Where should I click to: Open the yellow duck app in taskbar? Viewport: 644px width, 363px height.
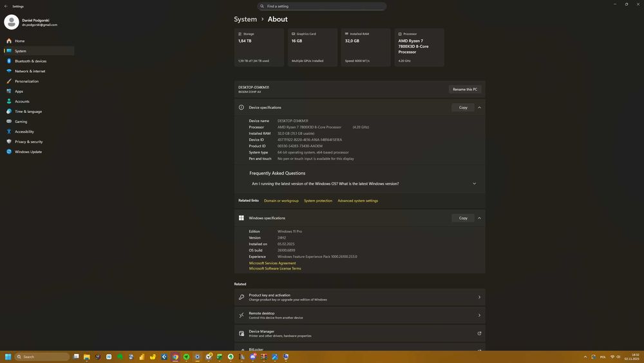click(x=153, y=357)
